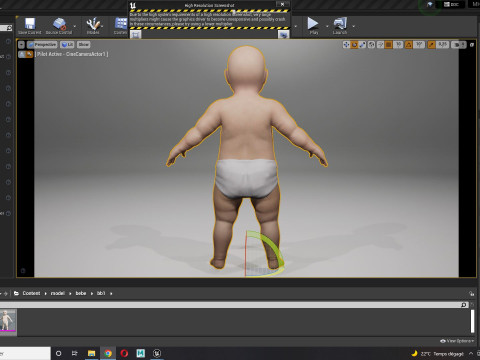Image resolution: width=480 pixels, height=360 pixels.
Task: Open File Explorer from the taskbar
Action: pyautogui.click(x=91, y=353)
